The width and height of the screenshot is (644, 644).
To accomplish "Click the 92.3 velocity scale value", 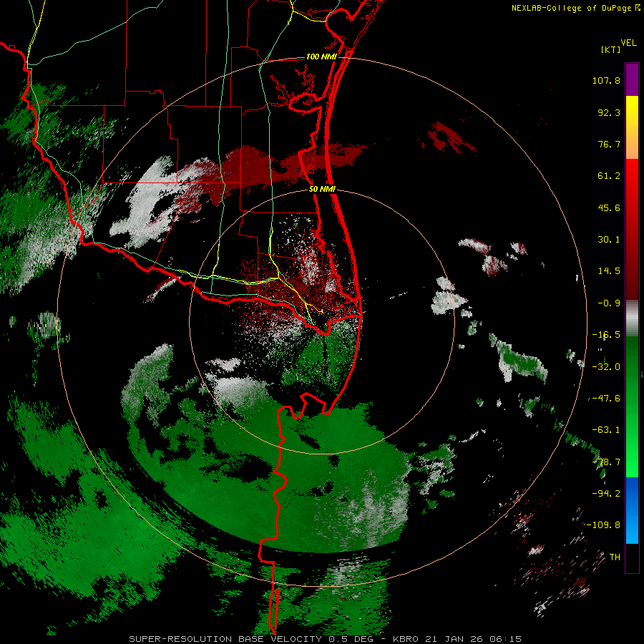I will (x=609, y=112).
